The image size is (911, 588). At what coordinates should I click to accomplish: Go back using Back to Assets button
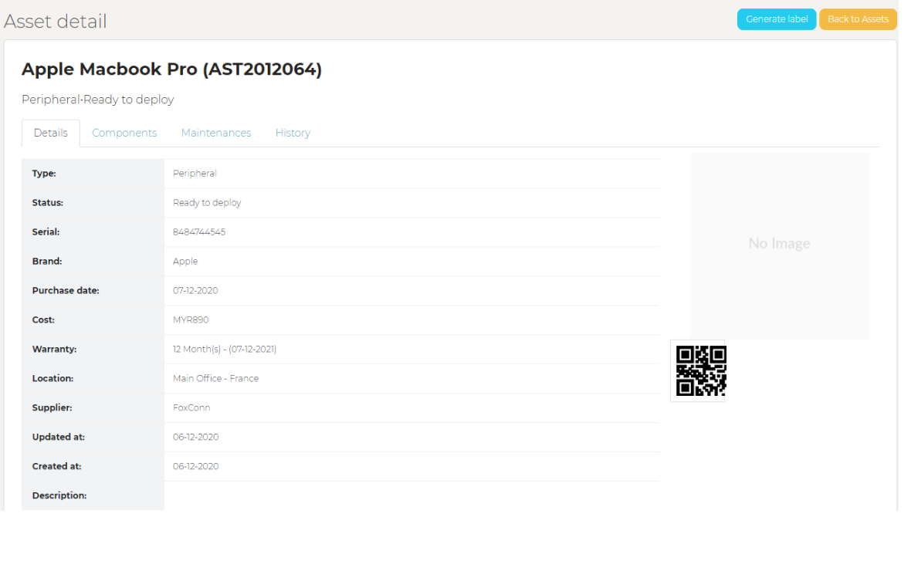point(858,19)
